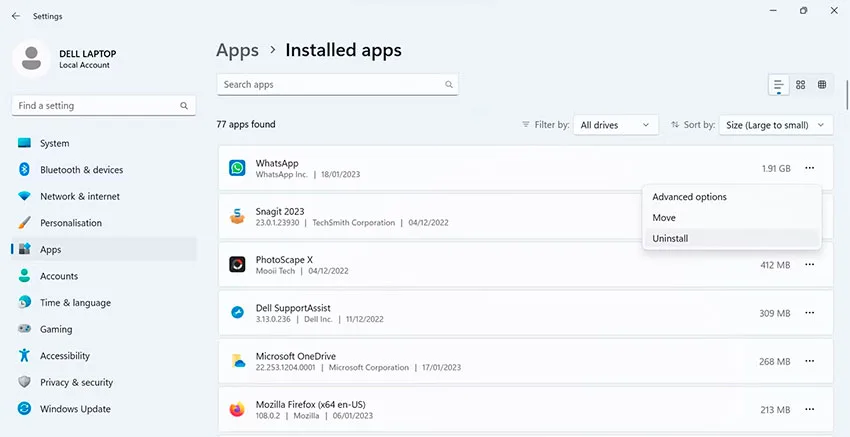The image size is (850, 437).
Task: Open Windows Update settings
Action: 104,409
